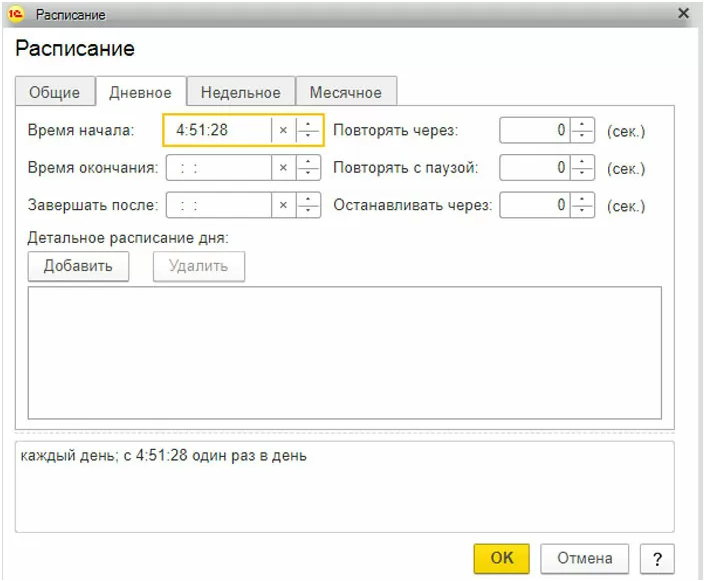
Task: Open help with the question mark button
Action: point(657,558)
